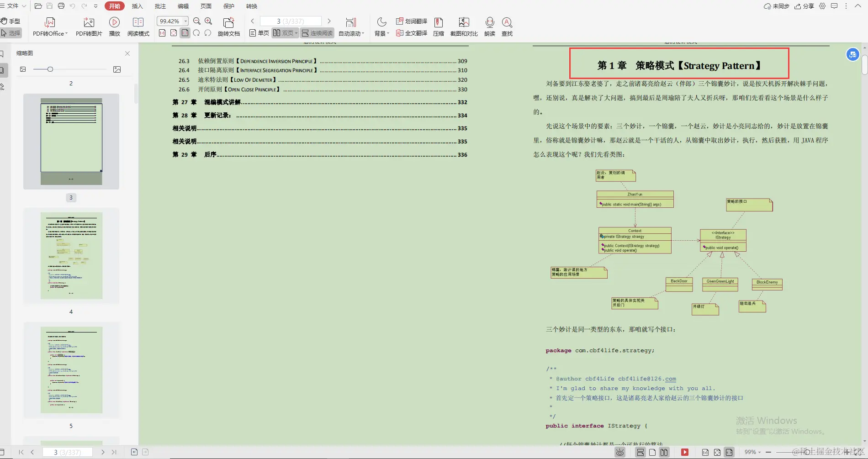This screenshot has width=868, height=459.
Task: Enter 阅读模式 reading mode
Action: [138, 26]
